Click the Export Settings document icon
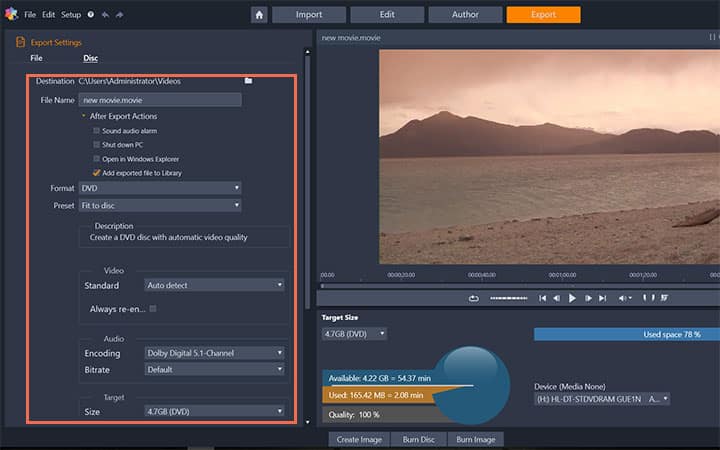The height and width of the screenshot is (450, 720). pyautogui.click(x=20, y=42)
